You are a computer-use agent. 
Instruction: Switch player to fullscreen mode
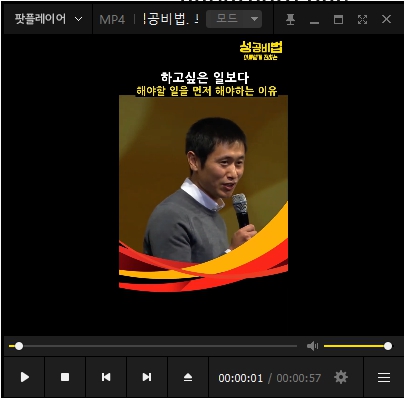362,19
